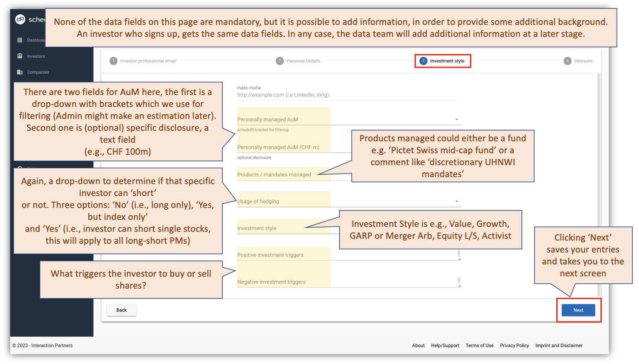The height and width of the screenshot is (364, 639).
Task: Click Next to save entries
Action: coord(578,310)
